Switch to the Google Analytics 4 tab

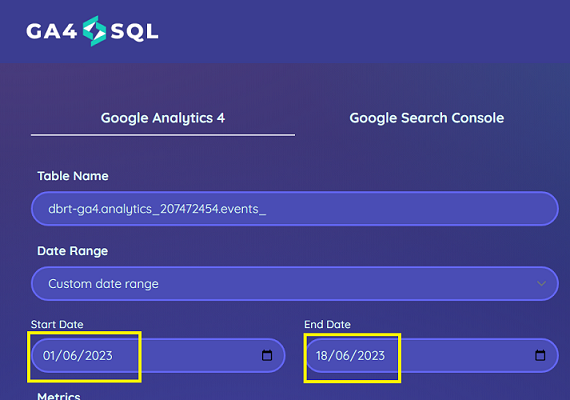coord(163,118)
